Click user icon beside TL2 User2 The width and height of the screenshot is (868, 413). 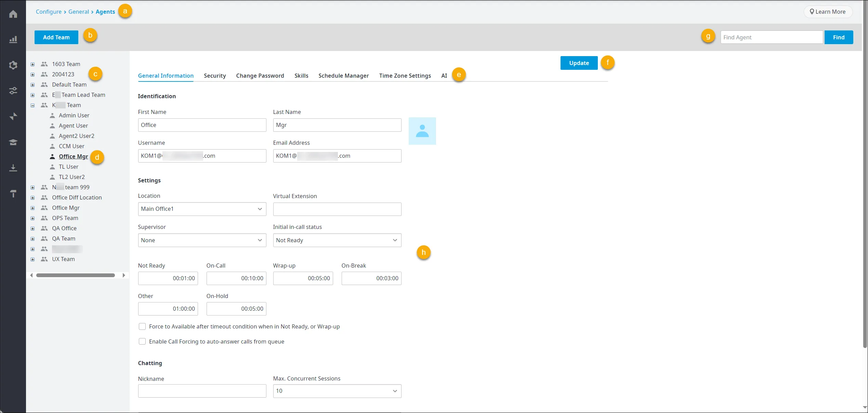(x=52, y=177)
